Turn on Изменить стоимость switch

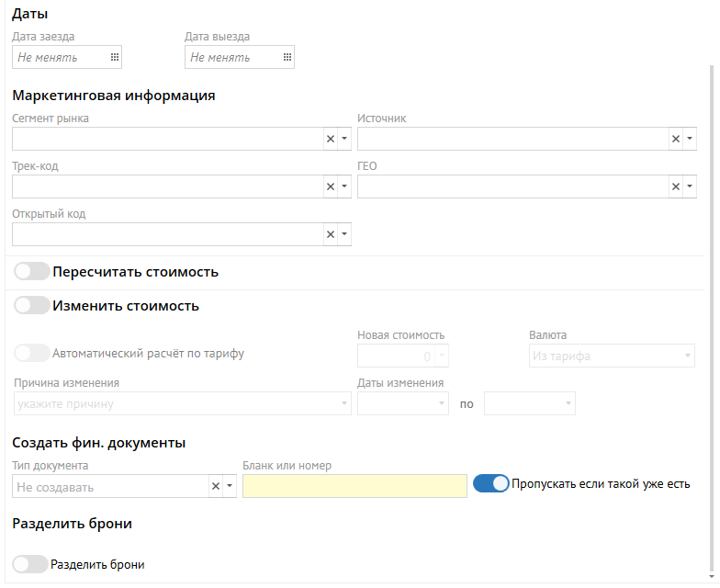coord(32,306)
